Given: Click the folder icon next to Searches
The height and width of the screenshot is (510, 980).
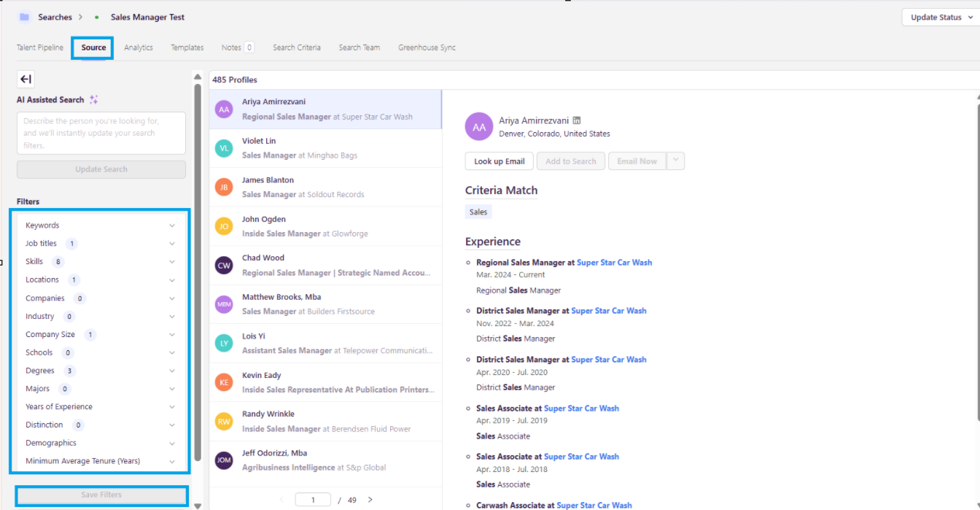Looking at the screenshot, I should point(24,17).
